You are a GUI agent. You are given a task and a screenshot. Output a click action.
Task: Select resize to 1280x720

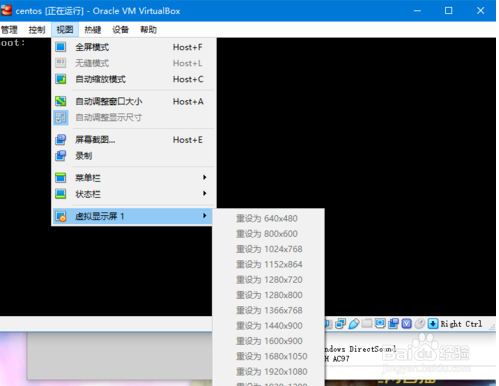point(269,280)
